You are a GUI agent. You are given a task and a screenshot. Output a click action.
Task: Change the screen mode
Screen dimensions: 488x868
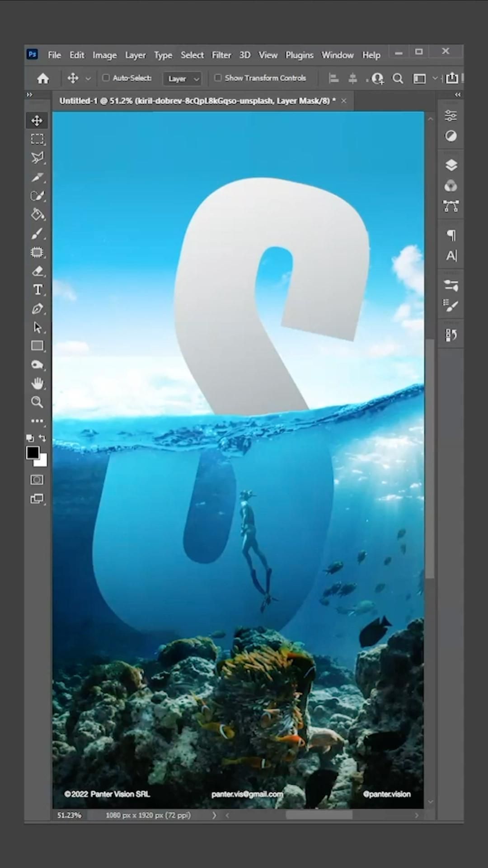click(x=37, y=499)
